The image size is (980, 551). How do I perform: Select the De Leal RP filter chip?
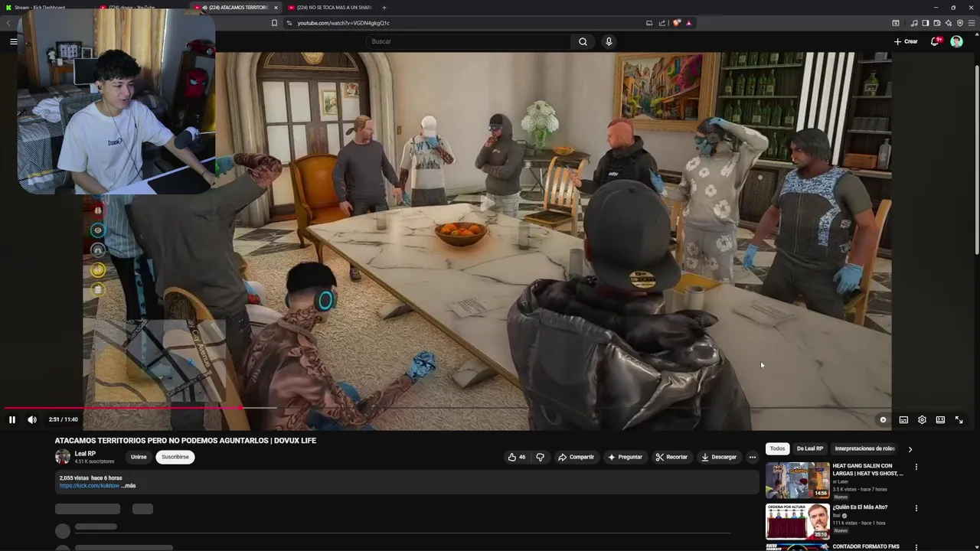[x=809, y=448]
